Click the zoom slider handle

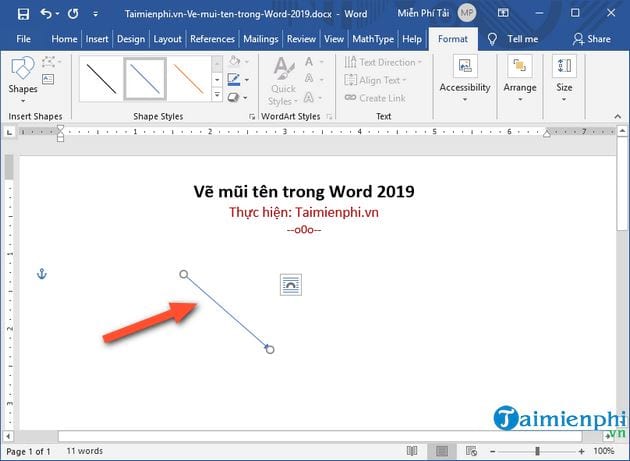click(537, 451)
